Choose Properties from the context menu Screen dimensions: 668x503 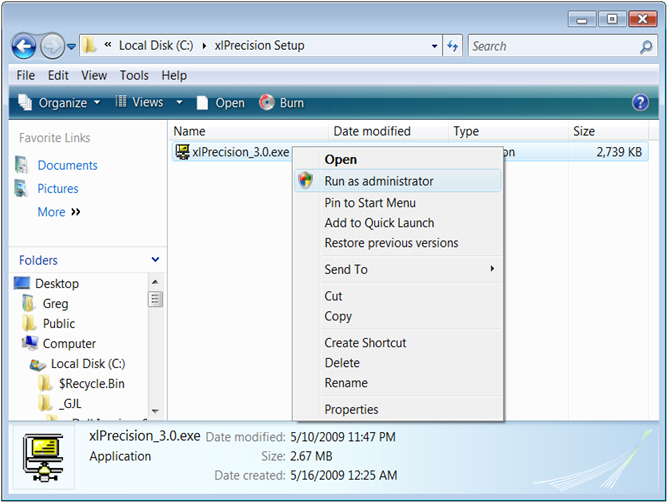tap(398, 409)
